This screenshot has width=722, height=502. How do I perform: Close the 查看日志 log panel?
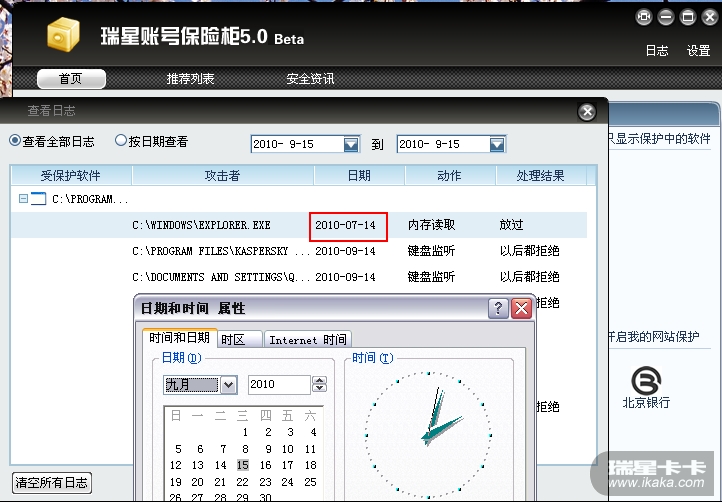click(587, 111)
